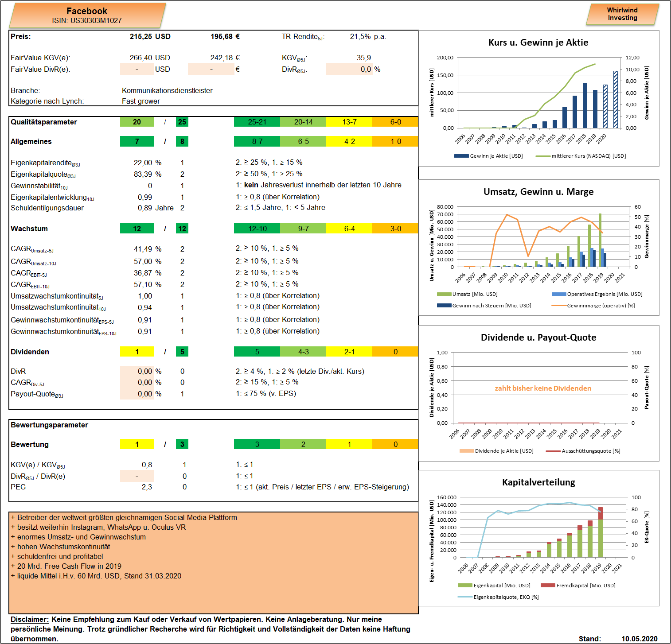Click the Umsatz, Gewinn u. Marge chart title

point(538,192)
